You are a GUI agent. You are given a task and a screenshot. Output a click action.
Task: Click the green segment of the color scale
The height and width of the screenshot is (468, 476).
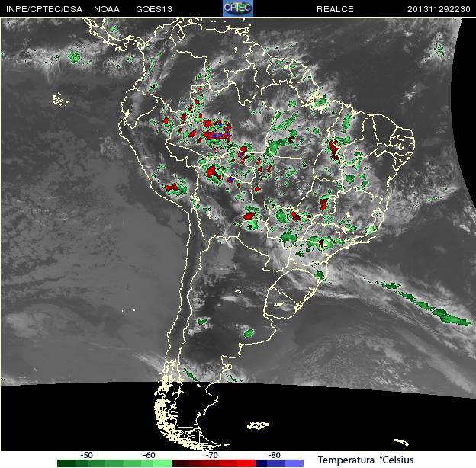114,463
